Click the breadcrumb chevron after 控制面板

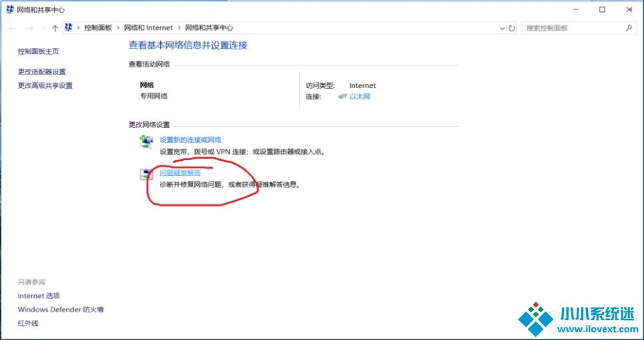pos(118,28)
